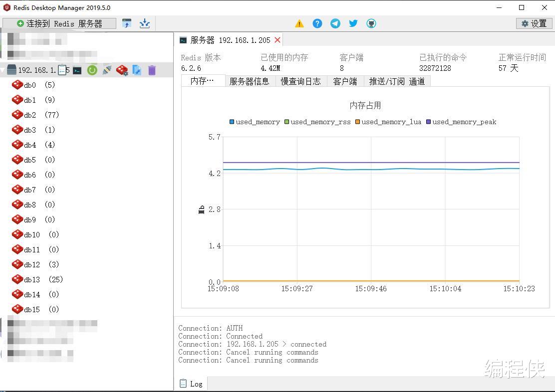Screen dimensions: 555x392
Task: Open db12 (3) database
Action: pyautogui.click(x=35, y=264)
